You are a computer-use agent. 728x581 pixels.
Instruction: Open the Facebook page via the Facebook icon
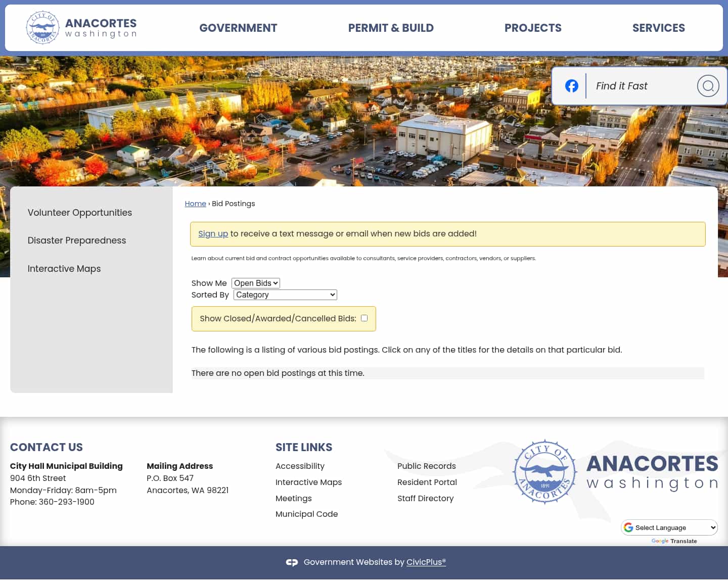pyautogui.click(x=572, y=85)
